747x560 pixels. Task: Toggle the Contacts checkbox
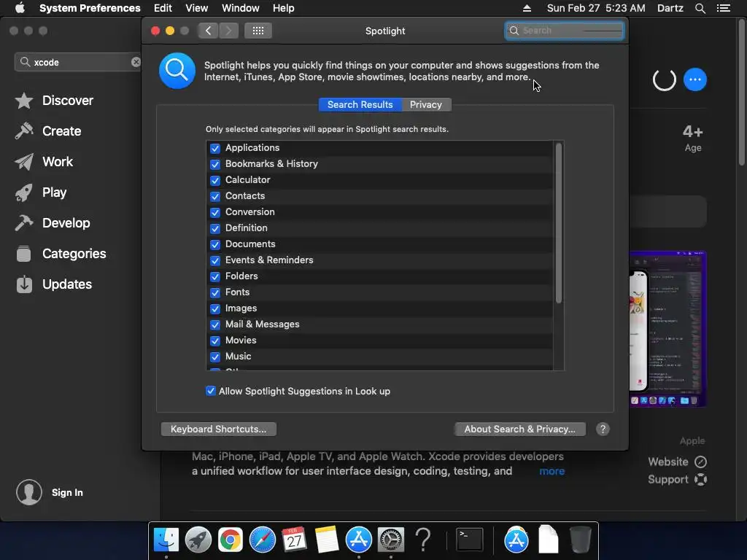[x=215, y=196]
